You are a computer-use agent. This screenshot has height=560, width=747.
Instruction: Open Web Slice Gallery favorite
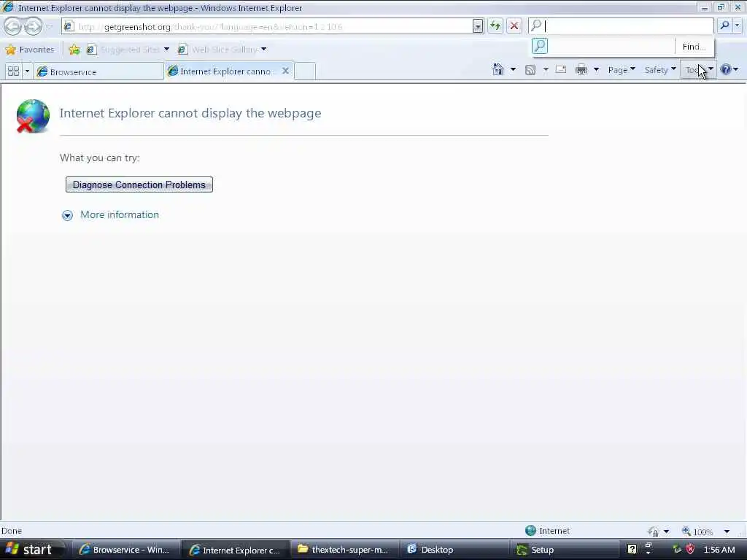point(217,50)
